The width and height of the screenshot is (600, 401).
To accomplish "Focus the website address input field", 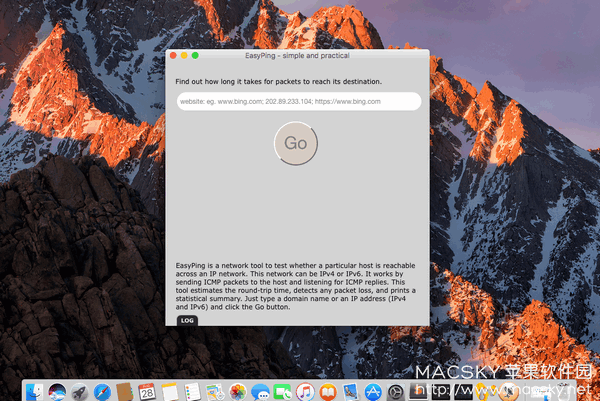I will click(299, 101).
